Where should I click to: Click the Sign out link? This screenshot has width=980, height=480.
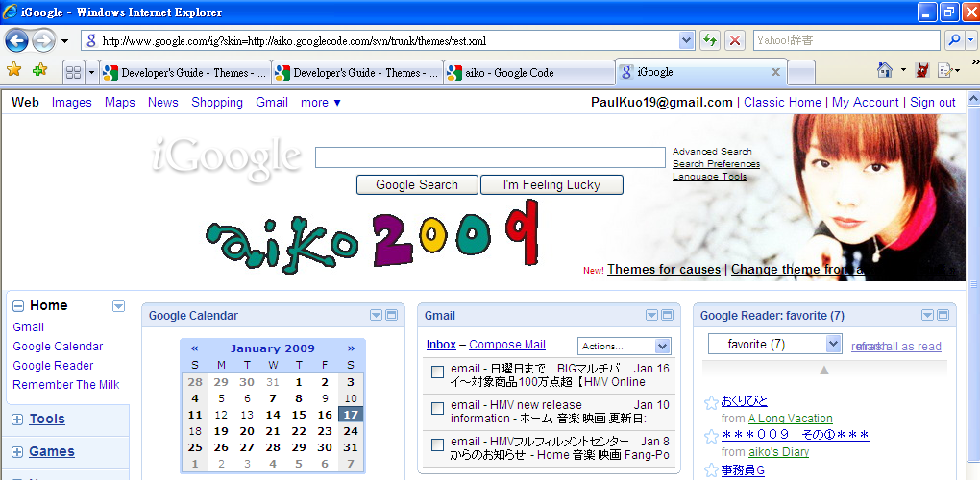click(x=933, y=103)
